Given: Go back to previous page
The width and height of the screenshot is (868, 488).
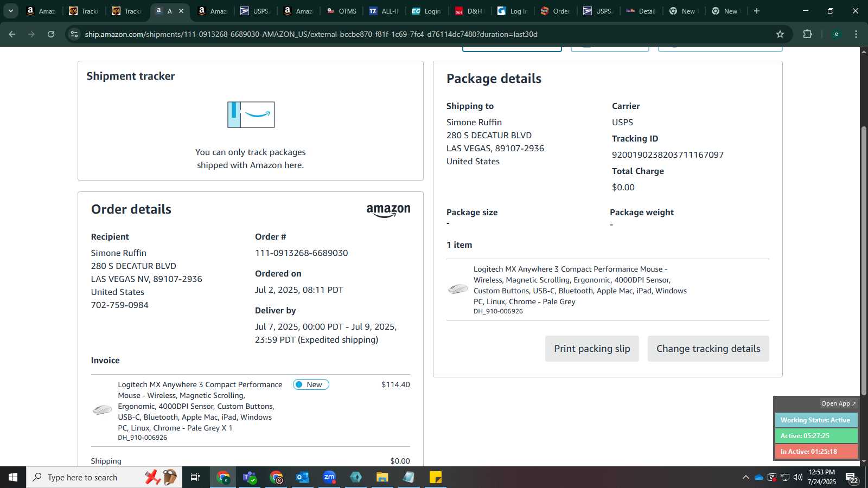Looking at the screenshot, I should (12, 34).
